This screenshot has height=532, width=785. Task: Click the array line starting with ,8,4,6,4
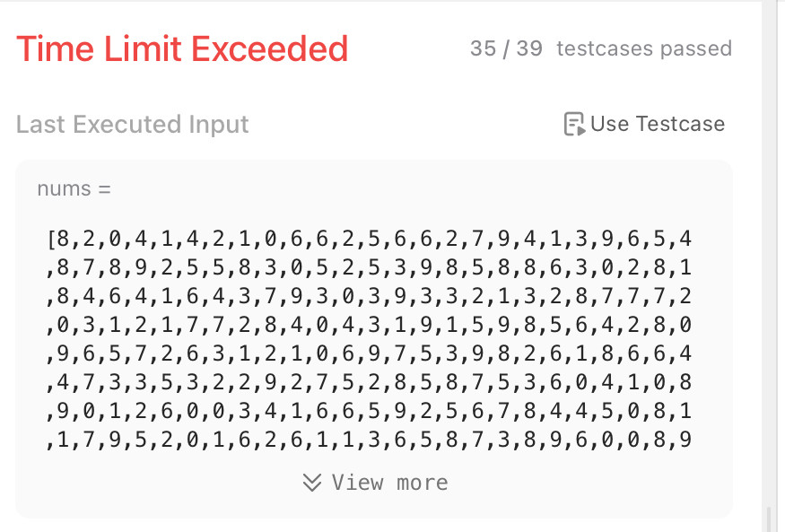coord(368,297)
